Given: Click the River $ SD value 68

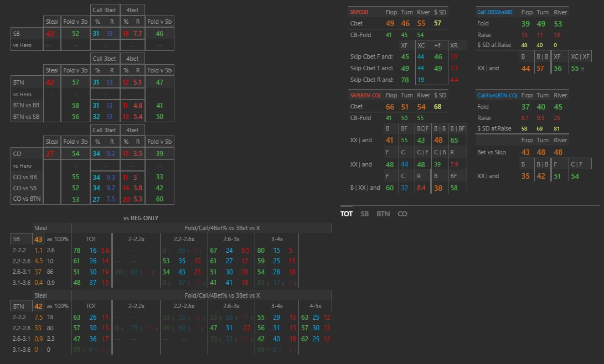Looking at the screenshot, I should click(x=438, y=106).
